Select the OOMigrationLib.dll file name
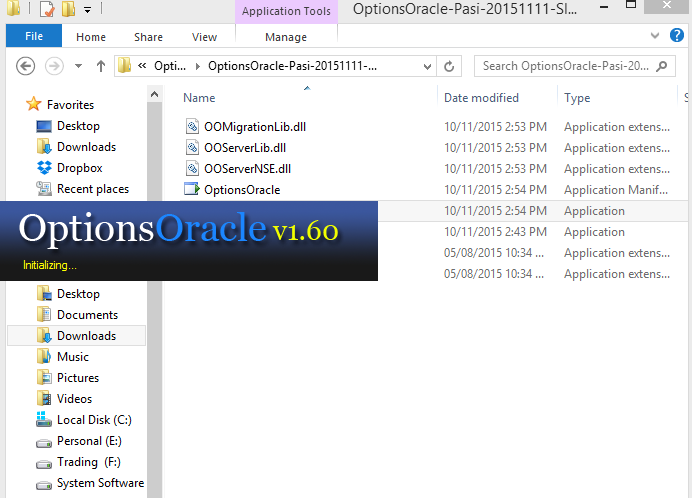692x498 pixels. click(255, 127)
